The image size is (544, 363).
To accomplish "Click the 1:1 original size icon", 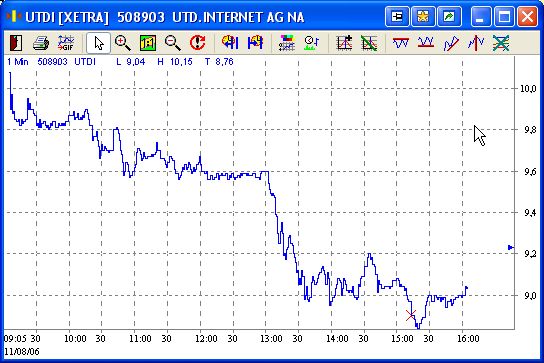I will pyautogui.click(x=148, y=43).
